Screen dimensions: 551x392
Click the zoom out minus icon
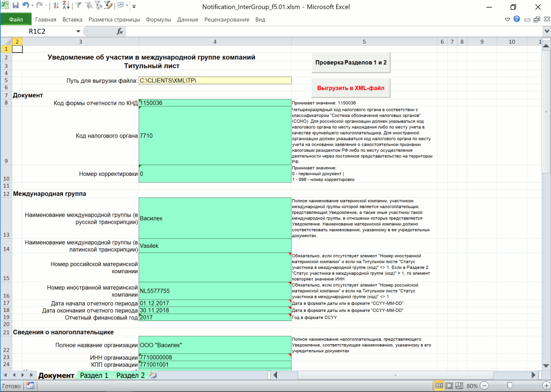(484, 386)
